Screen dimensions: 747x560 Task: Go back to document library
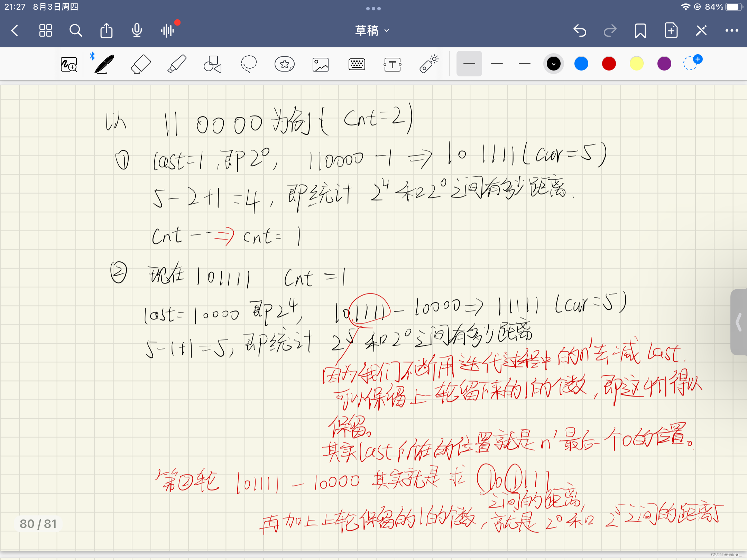tap(15, 30)
